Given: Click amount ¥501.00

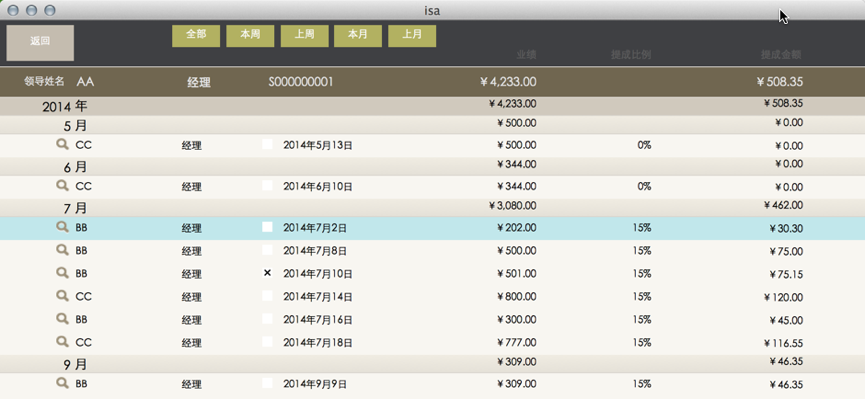Looking at the screenshot, I should tap(516, 273).
